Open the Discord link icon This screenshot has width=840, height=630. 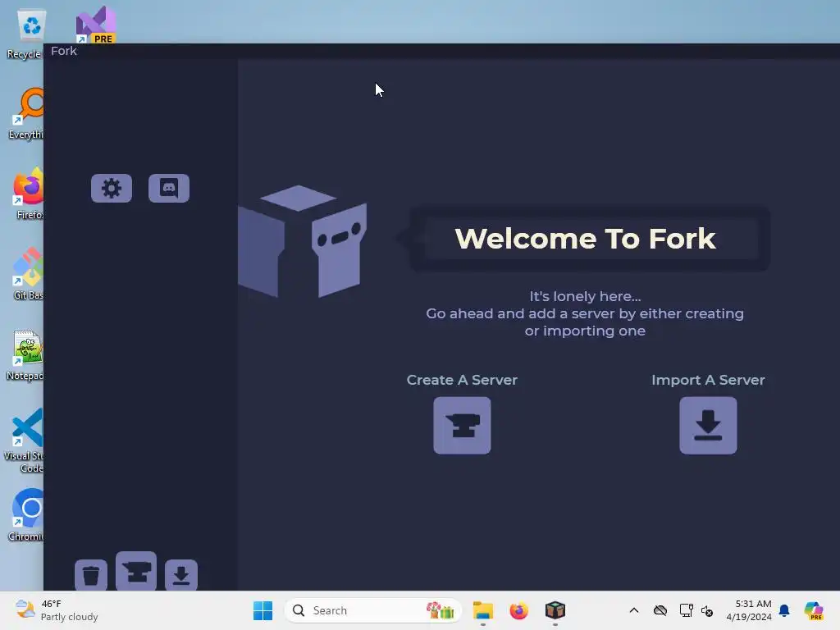click(169, 188)
